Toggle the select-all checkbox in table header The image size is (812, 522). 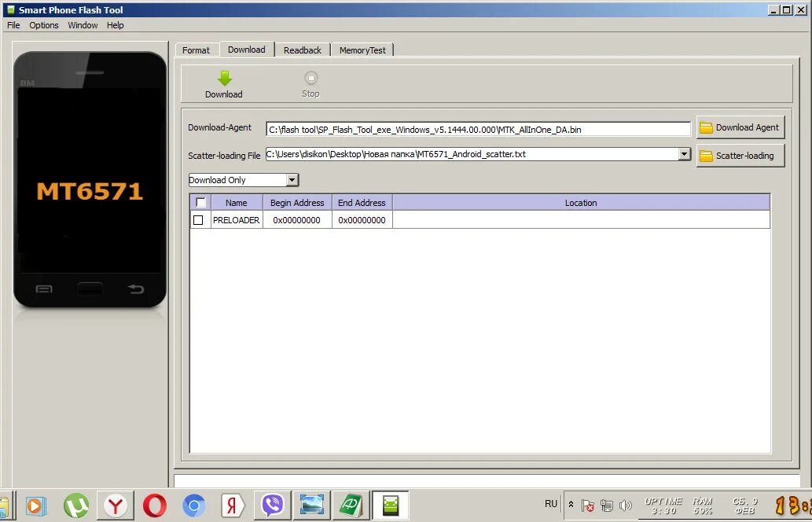coord(201,203)
